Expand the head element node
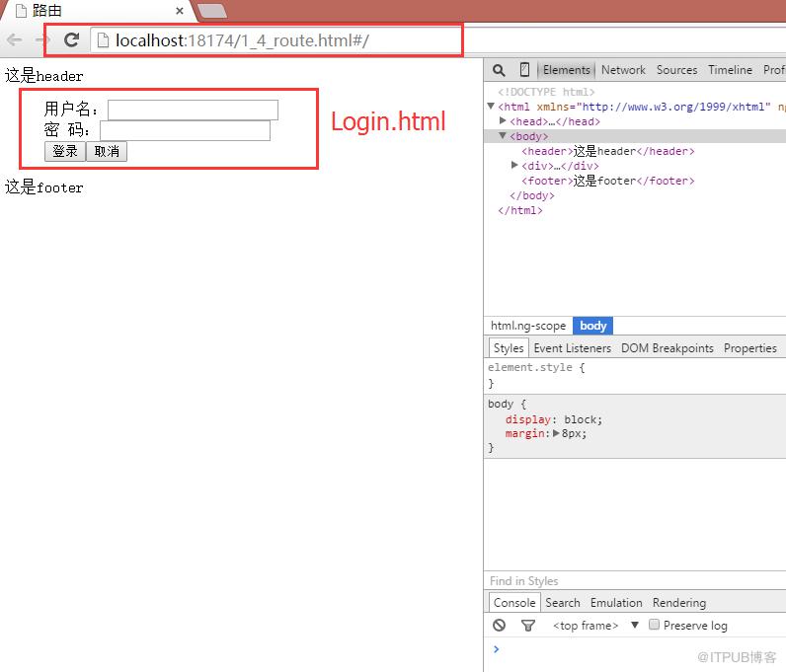This screenshot has width=786, height=672. coord(503,120)
